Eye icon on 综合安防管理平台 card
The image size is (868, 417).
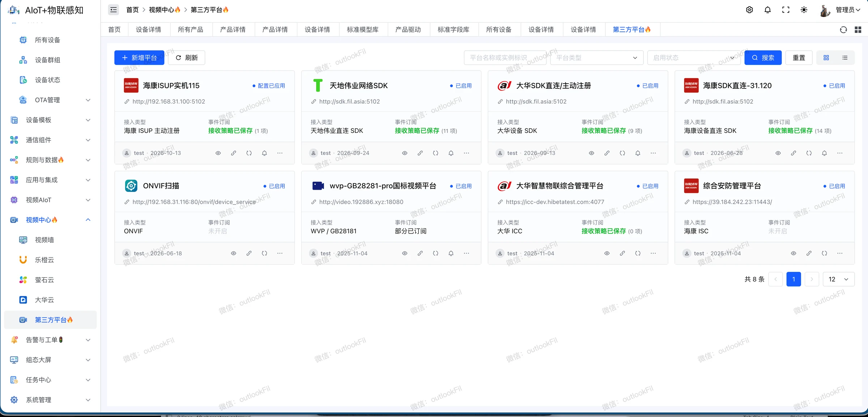[x=793, y=253]
